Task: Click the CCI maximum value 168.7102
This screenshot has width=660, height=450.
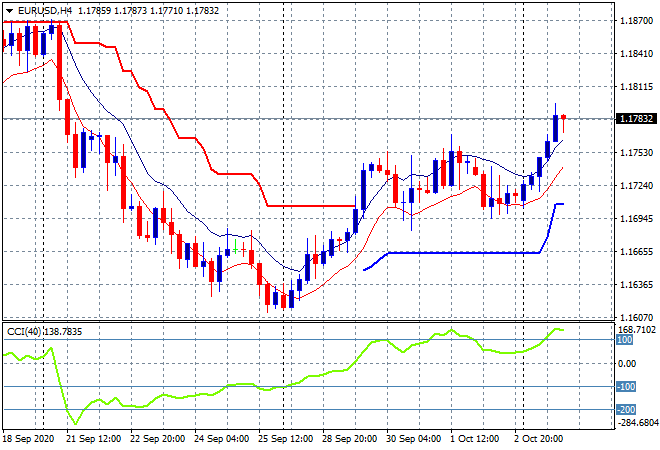Action: tap(636, 329)
